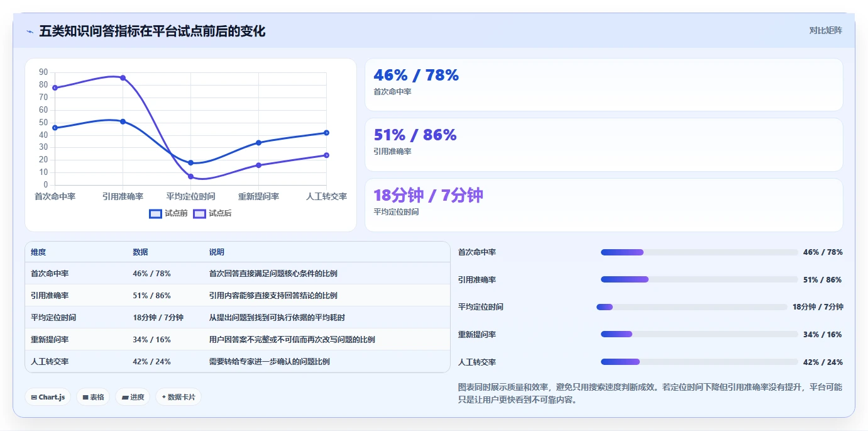Click the 试点前 point at 平均定位时间 (18)
Viewport: 868px width, 431px height.
[190, 163]
